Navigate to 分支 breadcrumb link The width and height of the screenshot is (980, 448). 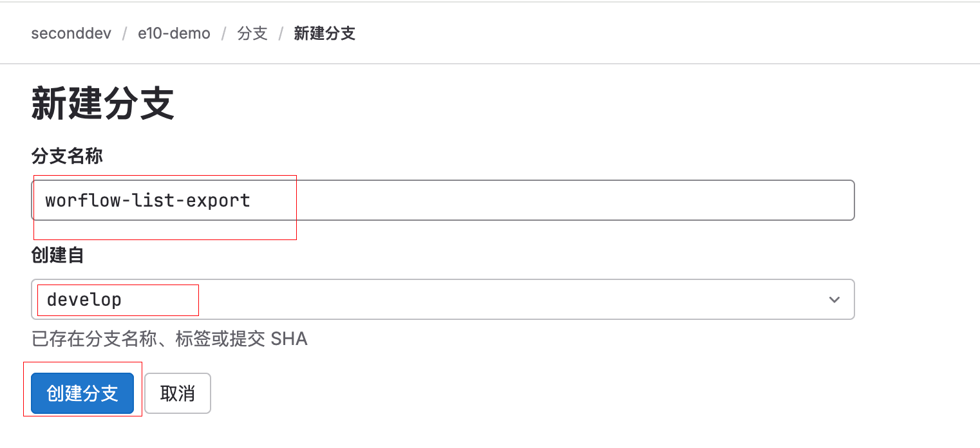tap(252, 33)
